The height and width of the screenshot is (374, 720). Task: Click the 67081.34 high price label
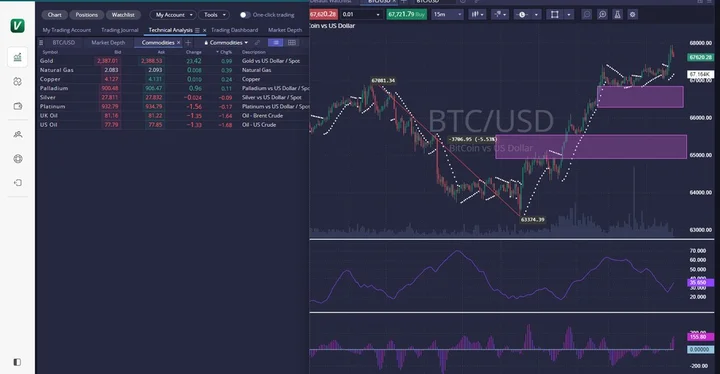pos(383,80)
